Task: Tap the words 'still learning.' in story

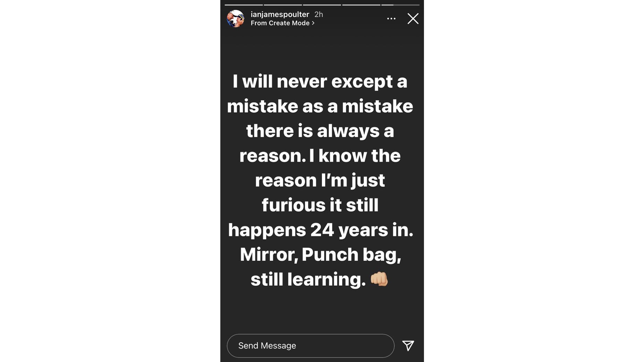Action: pos(308,279)
